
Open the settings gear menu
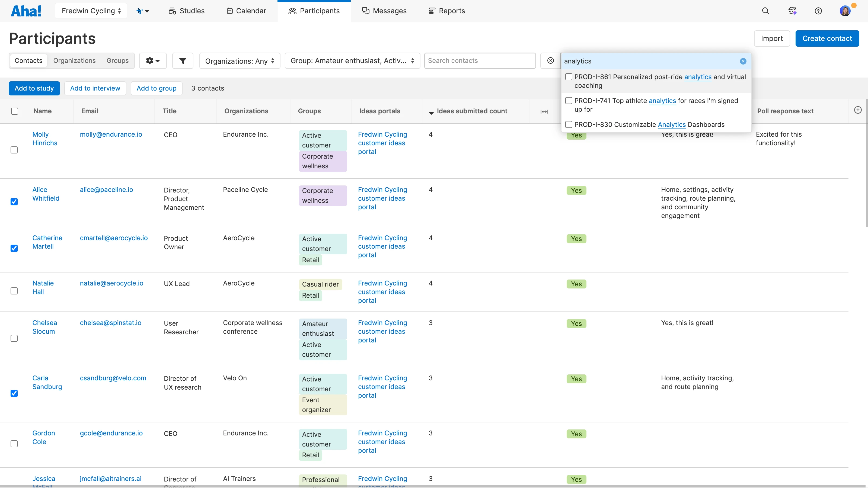click(153, 61)
